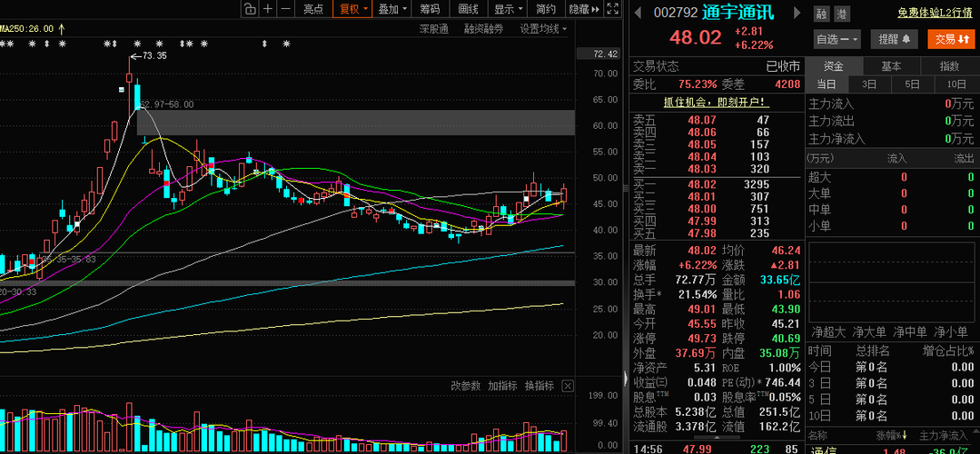This screenshot has width=980, height=454.
Task: Click 加指标 in indicator panel
Action: tap(502, 386)
